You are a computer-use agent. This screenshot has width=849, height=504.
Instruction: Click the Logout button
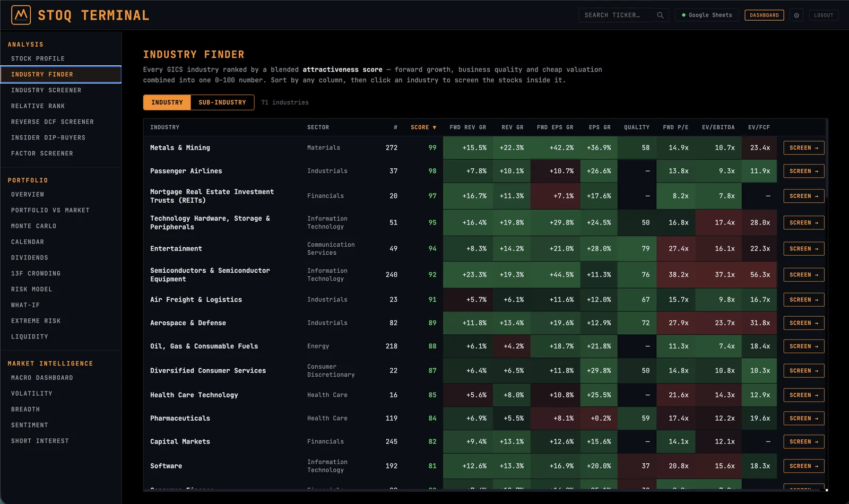point(824,15)
